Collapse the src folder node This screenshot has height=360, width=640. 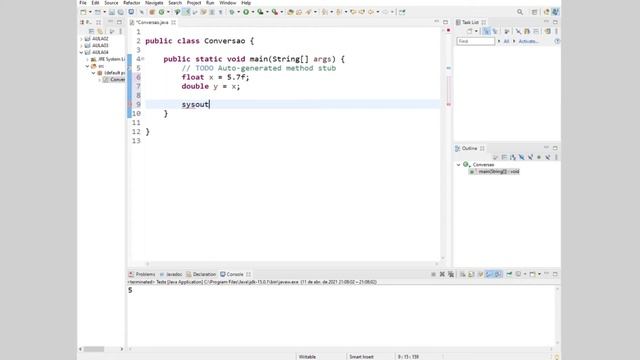point(87,66)
